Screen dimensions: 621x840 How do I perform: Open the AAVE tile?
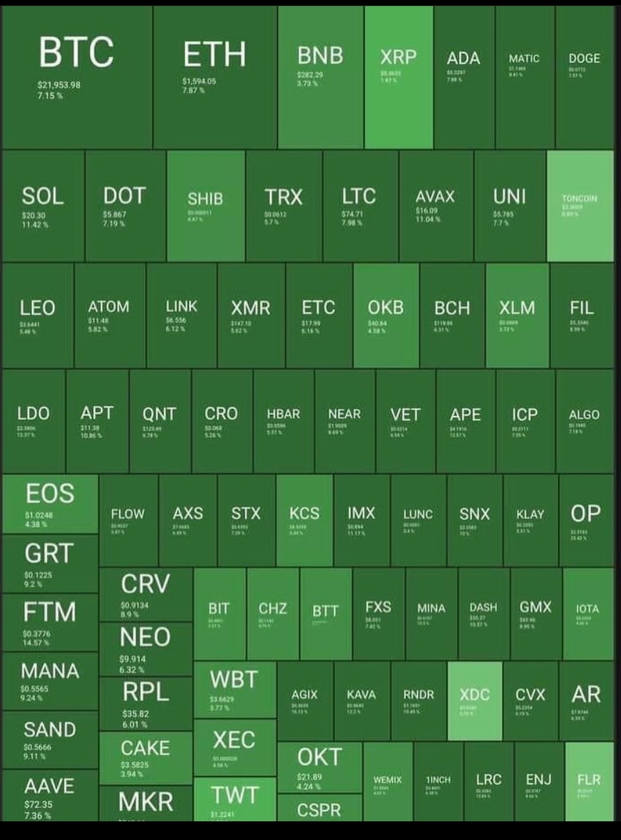50,795
